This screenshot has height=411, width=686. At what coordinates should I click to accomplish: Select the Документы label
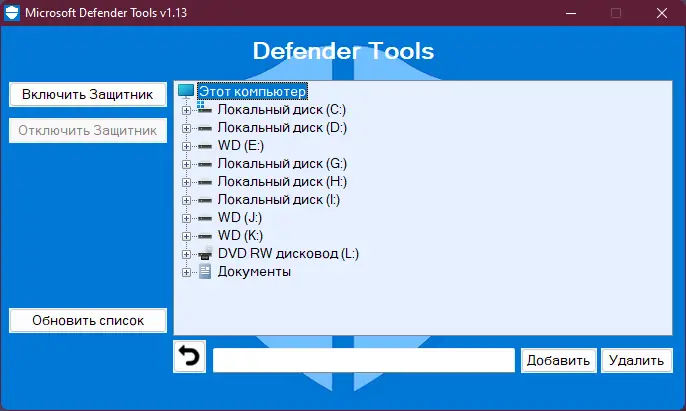(254, 271)
